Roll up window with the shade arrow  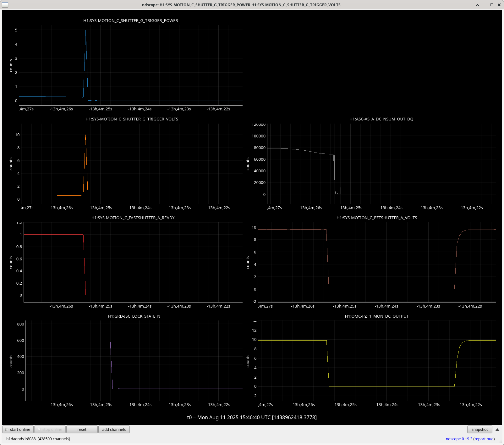point(477,5)
